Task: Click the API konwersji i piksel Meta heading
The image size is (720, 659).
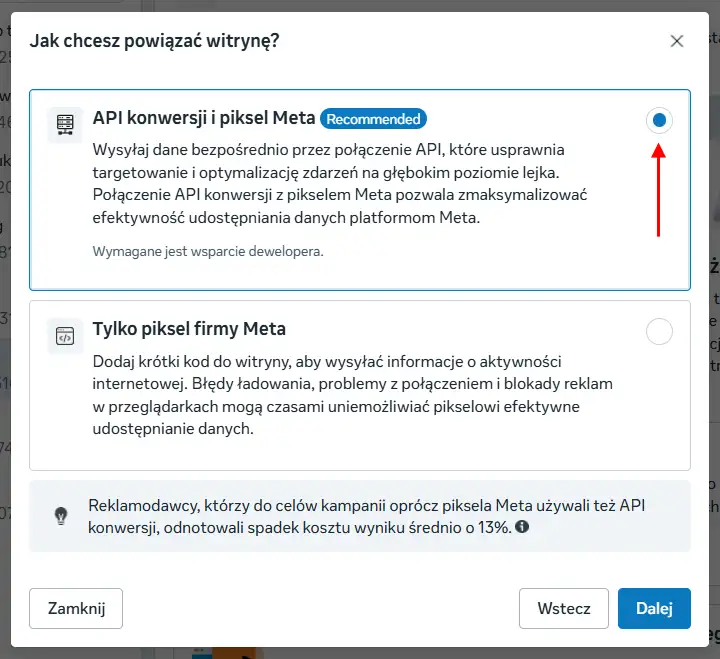Action: tap(204, 118)
